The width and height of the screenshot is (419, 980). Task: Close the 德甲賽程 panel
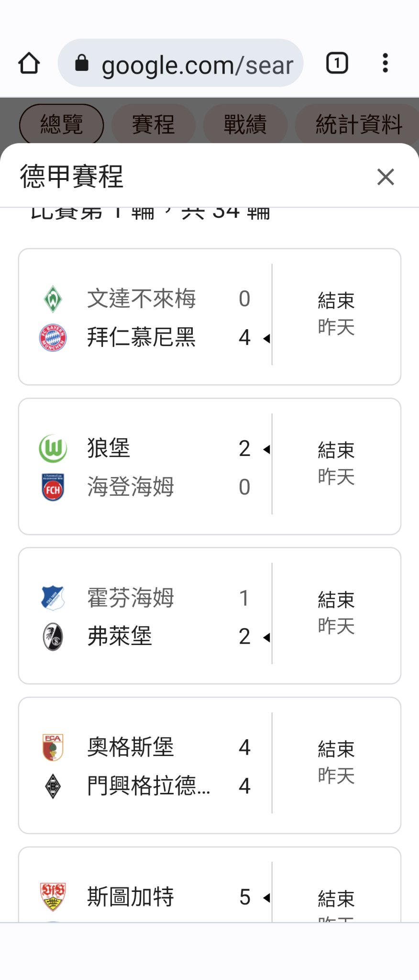385,177
